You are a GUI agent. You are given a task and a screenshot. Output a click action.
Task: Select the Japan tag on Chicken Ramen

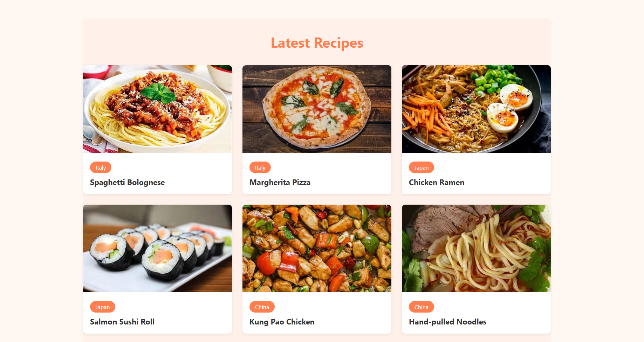coord(422,167)
